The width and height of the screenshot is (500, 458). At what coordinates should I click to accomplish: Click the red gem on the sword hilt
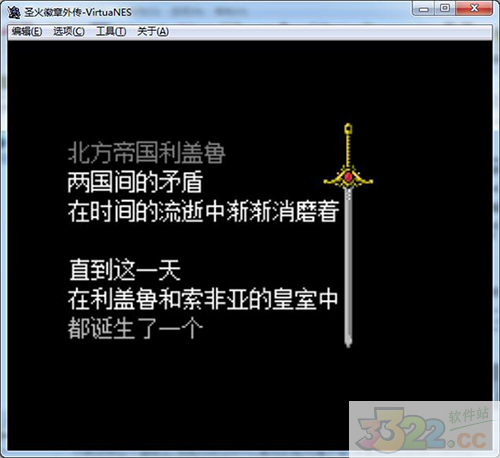(x=348, y=176)
